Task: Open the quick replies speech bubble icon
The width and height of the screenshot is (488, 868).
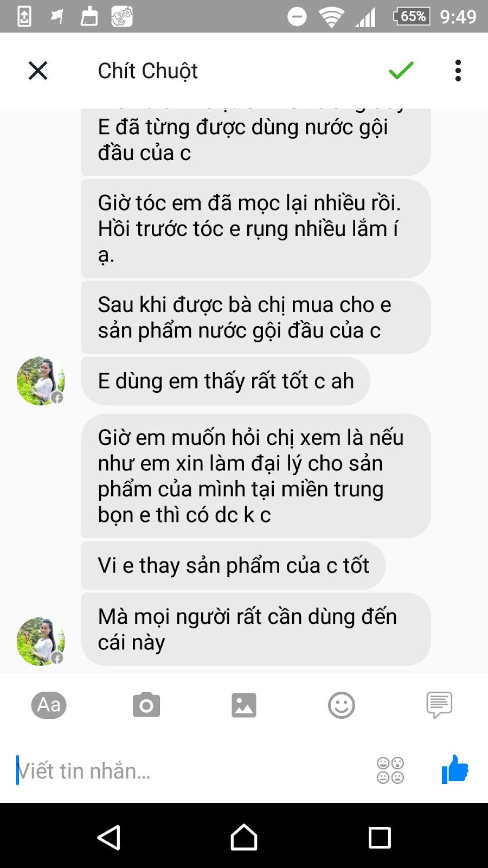Action: tap(439, 705)
